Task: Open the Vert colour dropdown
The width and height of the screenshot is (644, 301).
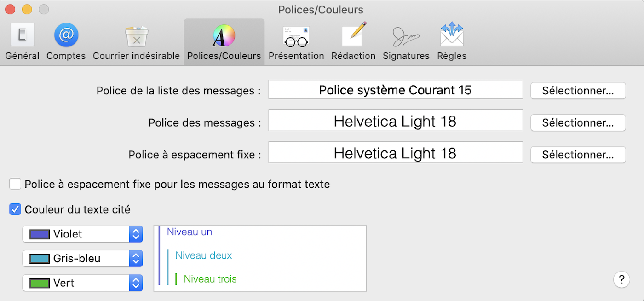Action: 135,283
